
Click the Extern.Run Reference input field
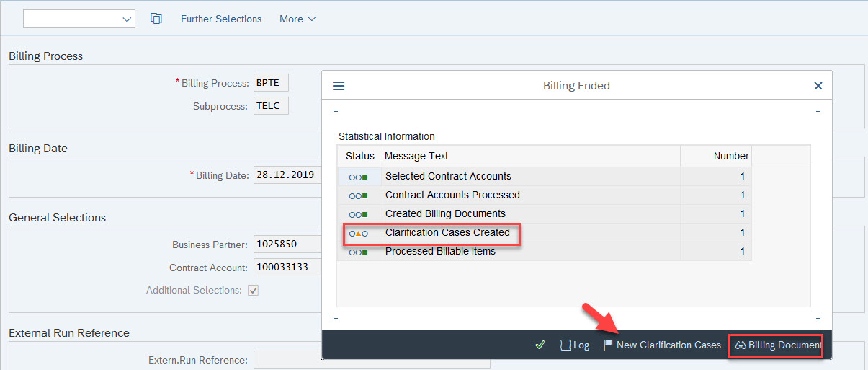coord(372,360)
